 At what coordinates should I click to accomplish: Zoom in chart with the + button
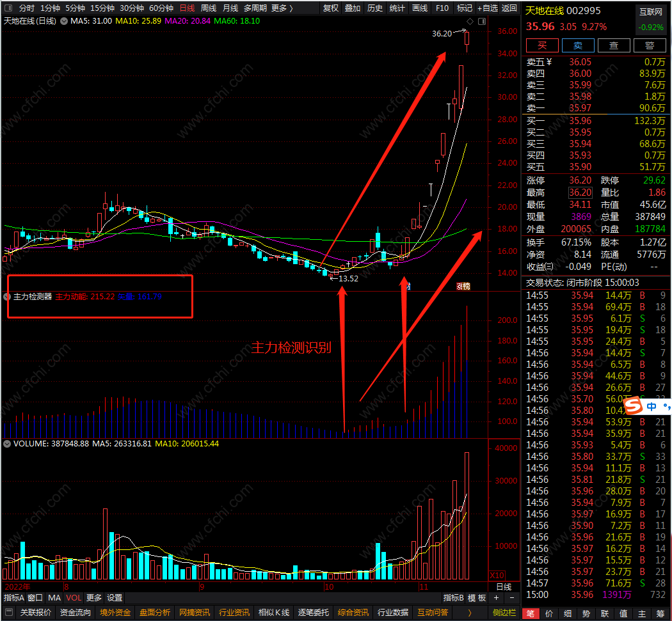click(x=496, y=598)
